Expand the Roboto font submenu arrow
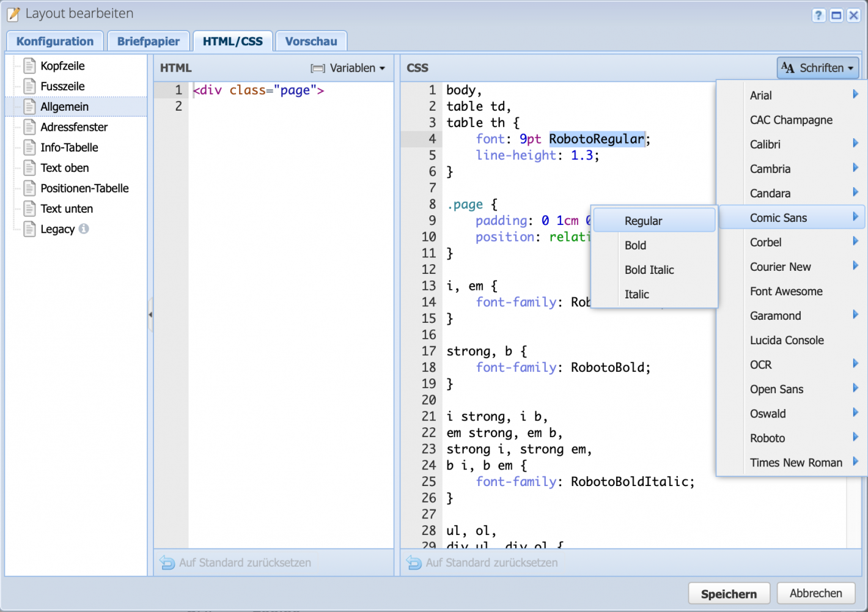 coord(855,438)
